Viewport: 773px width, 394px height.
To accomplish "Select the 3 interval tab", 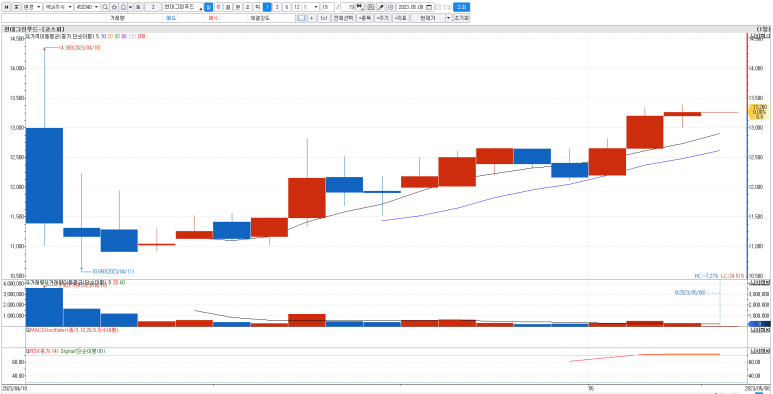I will pos(277,7).
